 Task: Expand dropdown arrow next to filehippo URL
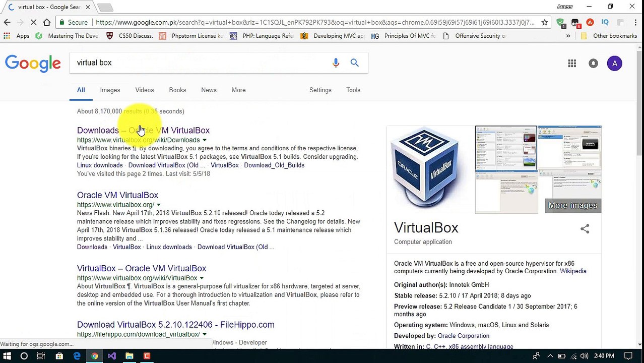(x=204, y=334)
